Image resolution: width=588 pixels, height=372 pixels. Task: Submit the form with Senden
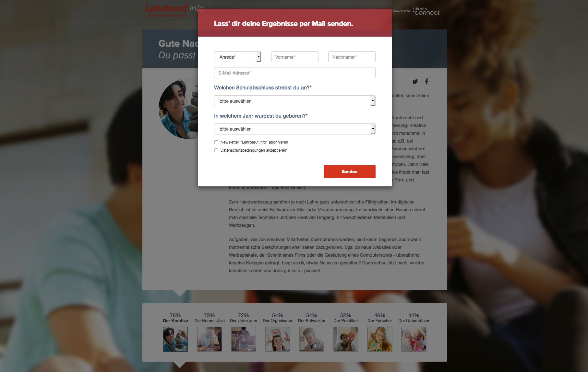[x=350, y=172]
